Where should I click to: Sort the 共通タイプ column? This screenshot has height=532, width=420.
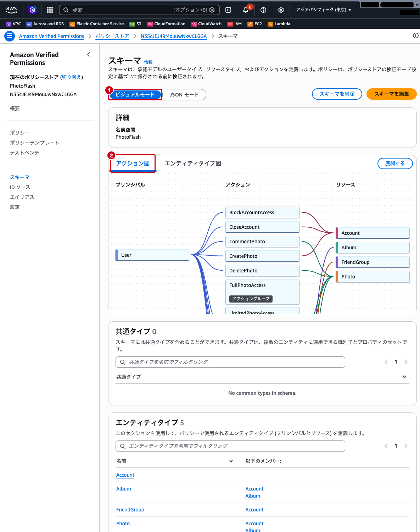pyautogui.click(x=404, y=377)
